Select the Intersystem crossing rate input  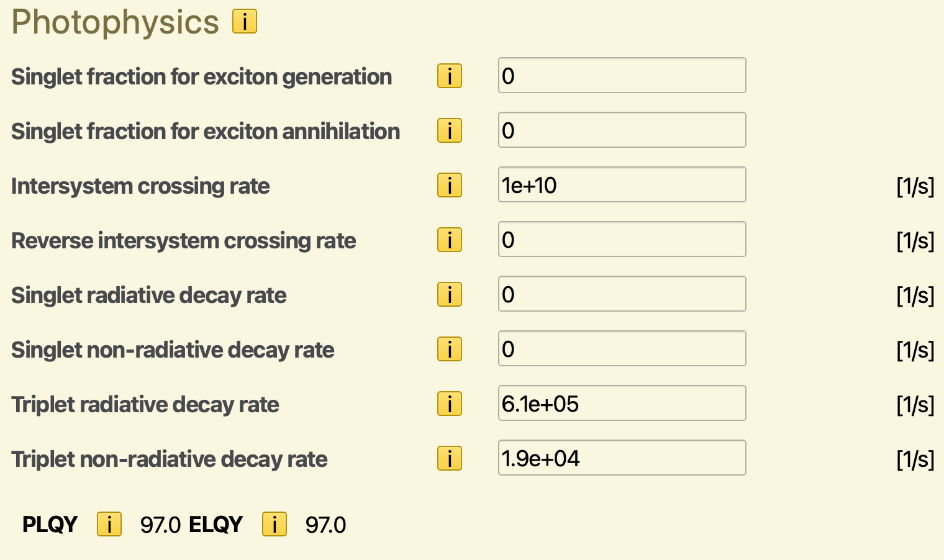(622, 185)
